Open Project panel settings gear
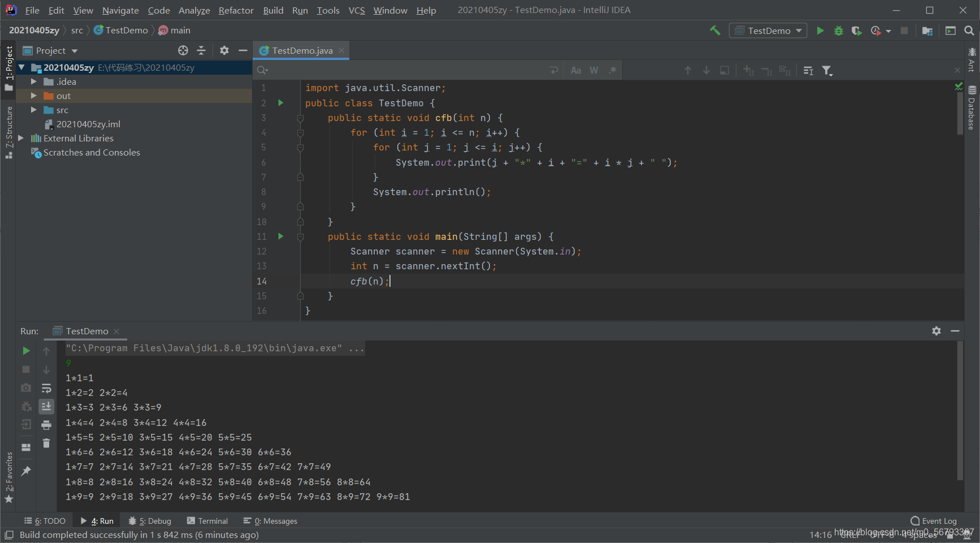 point(224,50)
